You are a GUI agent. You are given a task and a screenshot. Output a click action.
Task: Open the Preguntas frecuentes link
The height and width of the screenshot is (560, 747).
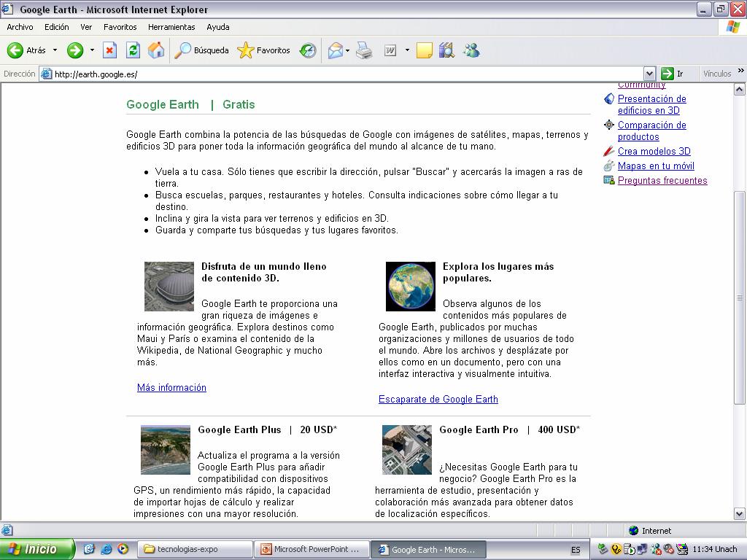pos(662,181)
